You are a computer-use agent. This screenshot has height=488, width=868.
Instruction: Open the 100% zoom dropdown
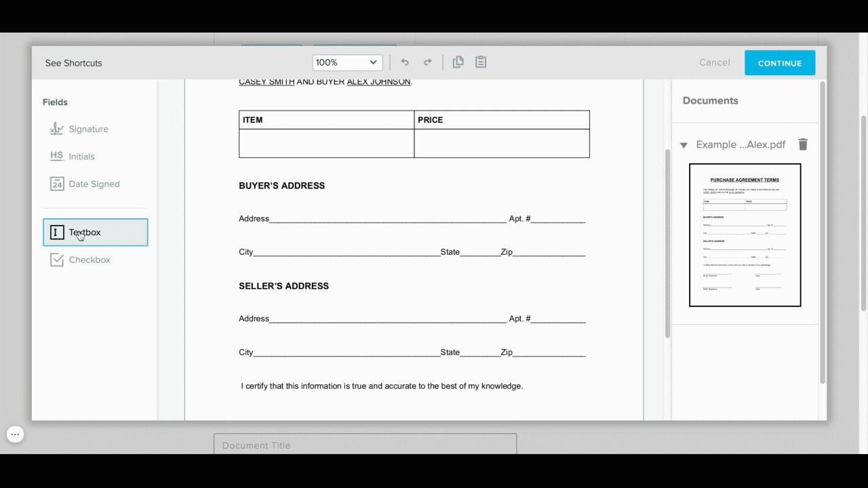pyautogui.click(x=347, y=62)
